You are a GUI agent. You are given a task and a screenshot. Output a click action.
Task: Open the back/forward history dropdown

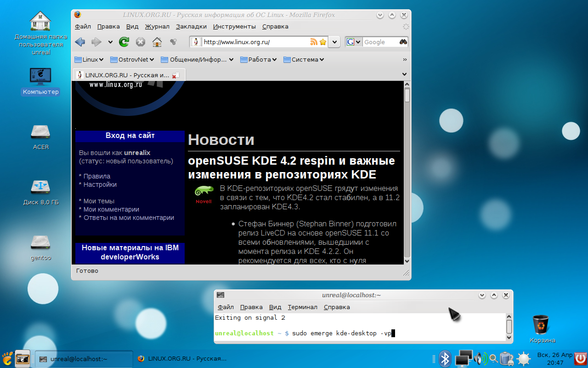click(110, 42)
